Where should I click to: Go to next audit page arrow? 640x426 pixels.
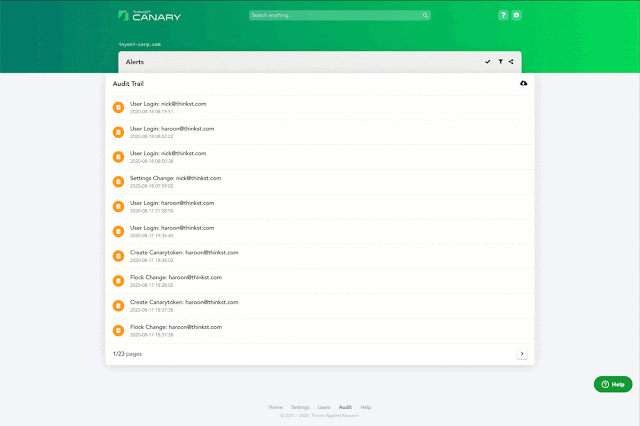tap(522, 354)
